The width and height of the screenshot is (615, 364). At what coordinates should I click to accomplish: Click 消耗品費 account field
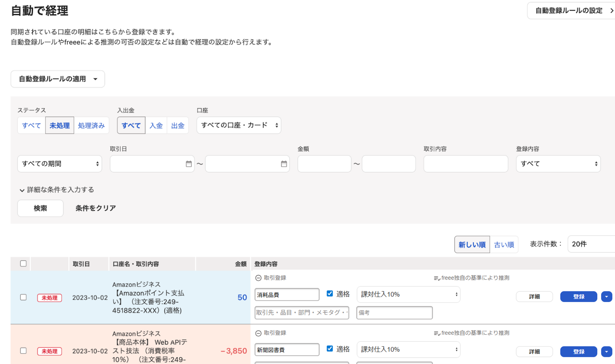(x=287, y=295)
